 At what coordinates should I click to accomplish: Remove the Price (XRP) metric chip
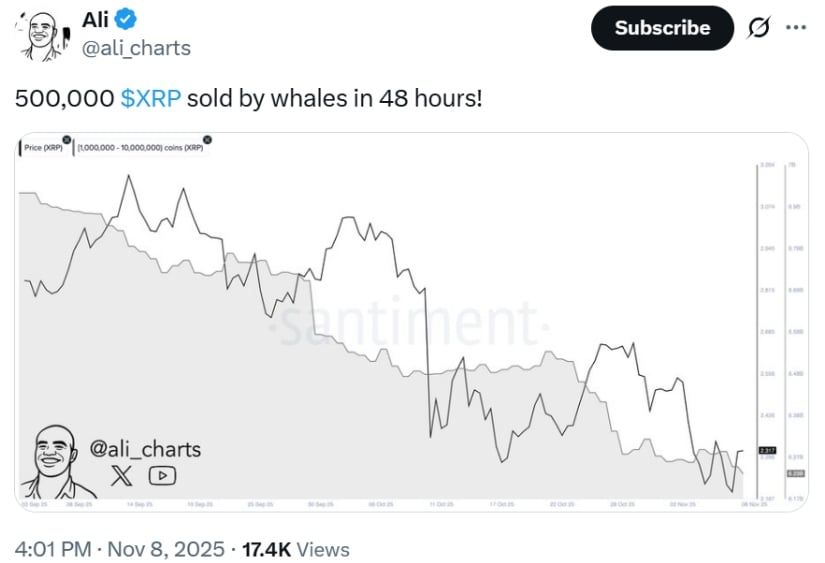pyautogui.click(x=66, y=139)
